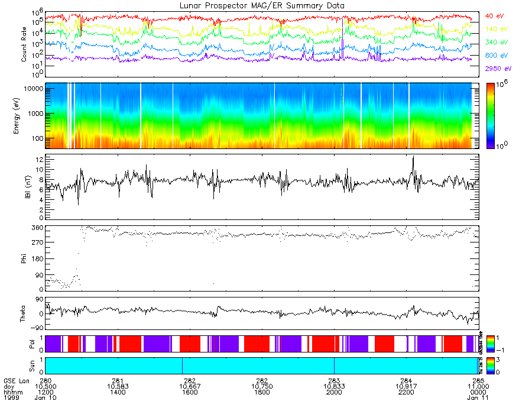
Task: Select the blue '800 eV' legend label
Action: pyautogui.click(x=497, y=56)
